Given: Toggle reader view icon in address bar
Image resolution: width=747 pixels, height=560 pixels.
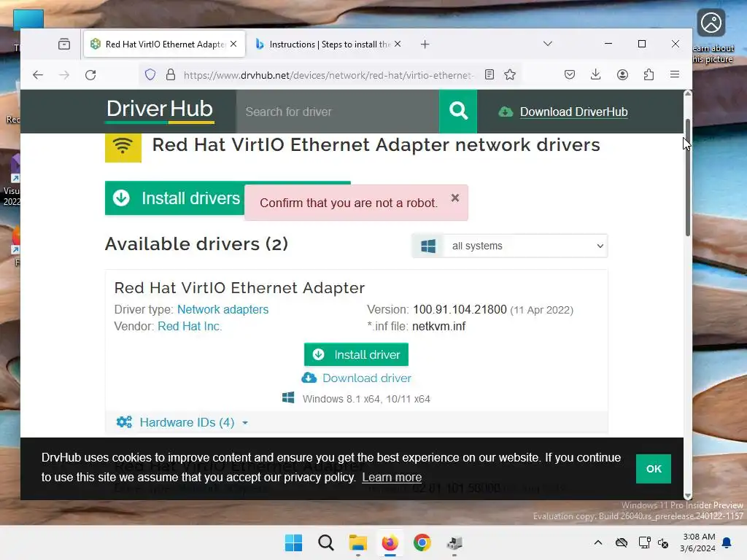Looking at the screenshot, I should coord(489,74).
